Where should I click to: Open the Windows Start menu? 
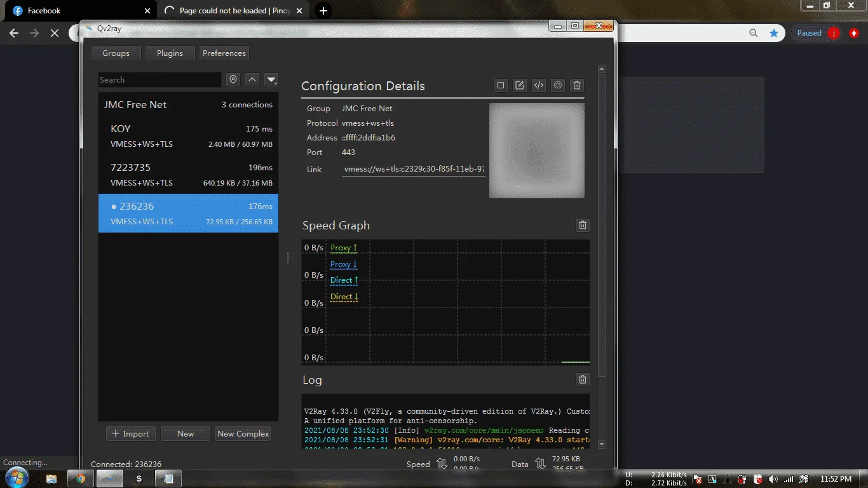(x=17, y=478)
